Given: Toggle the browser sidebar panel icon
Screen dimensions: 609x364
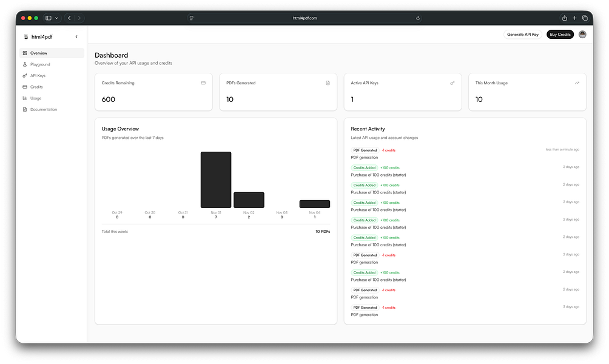Looking at the screenshot, I should tap(49, 18).
